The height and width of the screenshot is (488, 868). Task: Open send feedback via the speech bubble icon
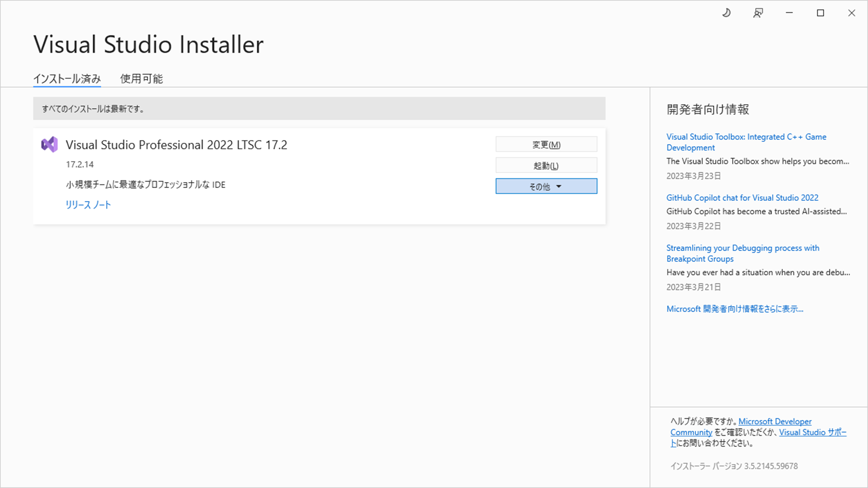click(x=757, y=13)
